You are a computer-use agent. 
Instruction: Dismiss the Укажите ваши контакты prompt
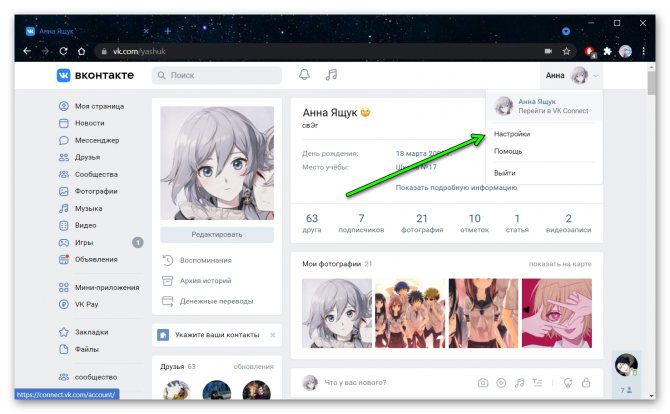click(x=273, y=335)
